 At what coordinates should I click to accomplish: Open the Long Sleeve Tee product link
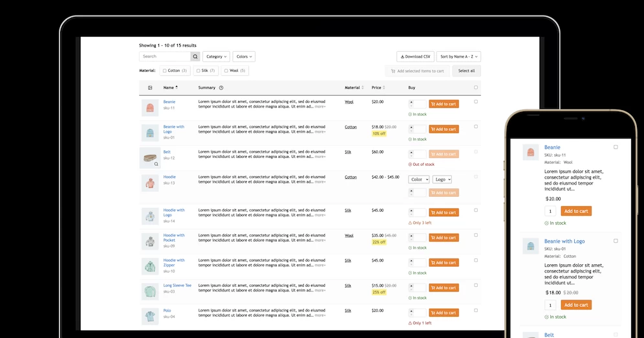[177, 286]
